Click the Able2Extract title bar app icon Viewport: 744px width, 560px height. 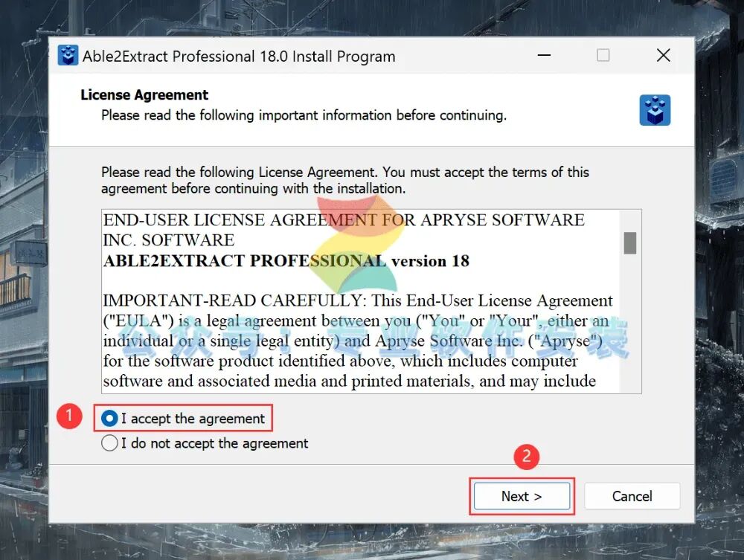pos(68,56)
